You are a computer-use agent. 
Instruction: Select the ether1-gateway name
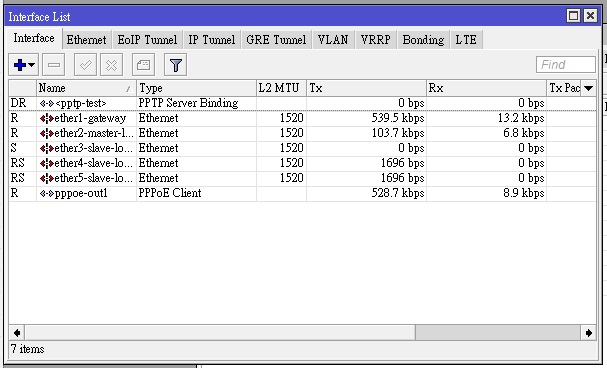point(90,118)
